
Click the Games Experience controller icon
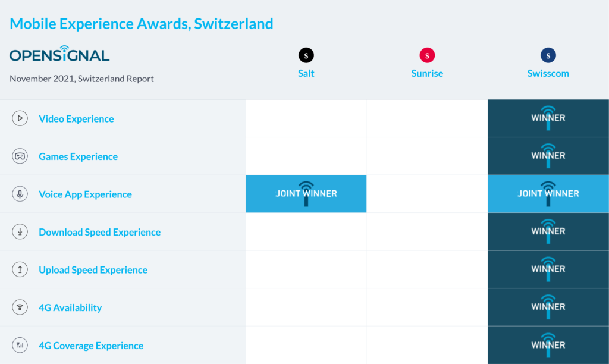(20, 156)
